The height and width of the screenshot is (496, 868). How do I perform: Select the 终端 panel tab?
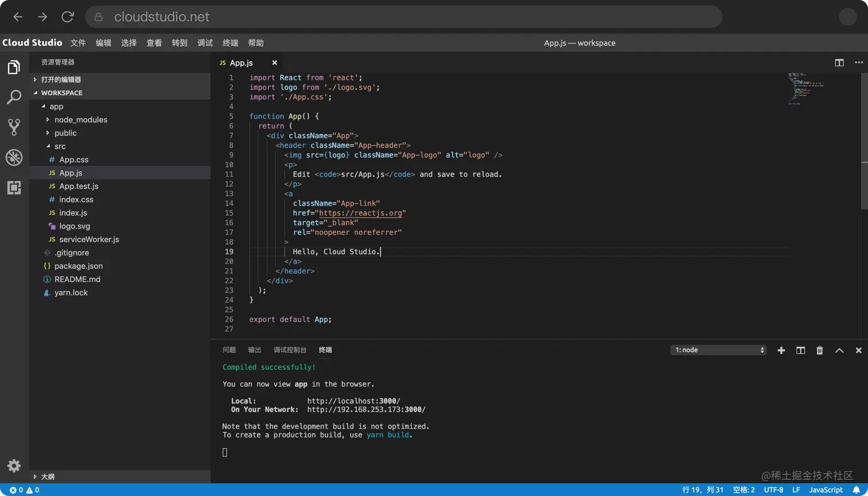[325, 350]
